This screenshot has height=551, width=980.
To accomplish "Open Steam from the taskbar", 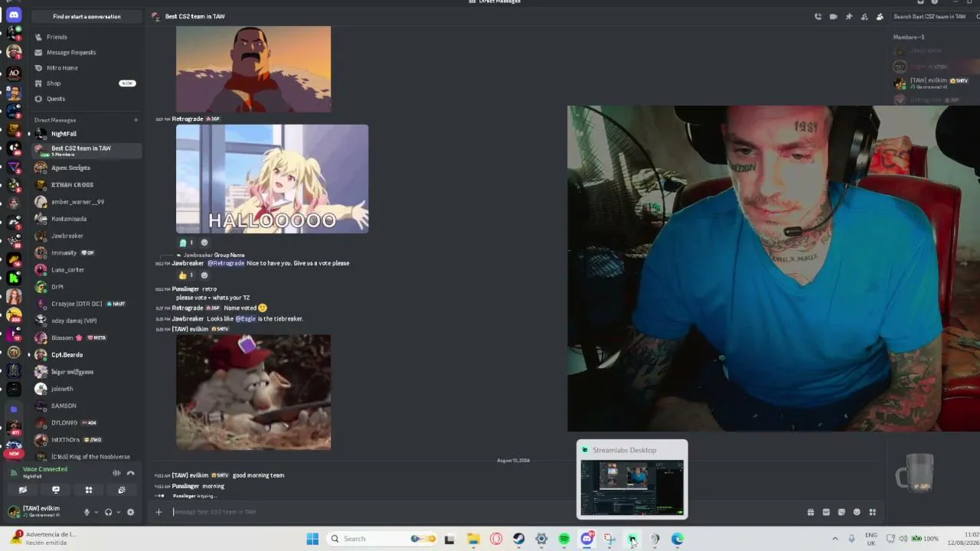I will pyautogui.click(x=519, y=539).
